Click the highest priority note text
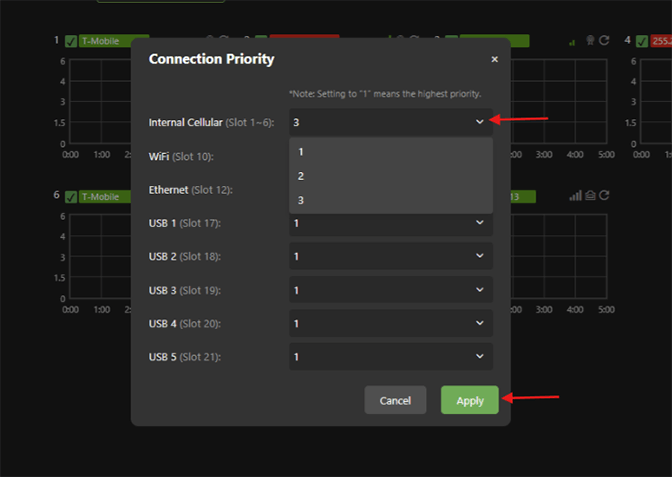 pyautogui.click(x=385, y=94)
